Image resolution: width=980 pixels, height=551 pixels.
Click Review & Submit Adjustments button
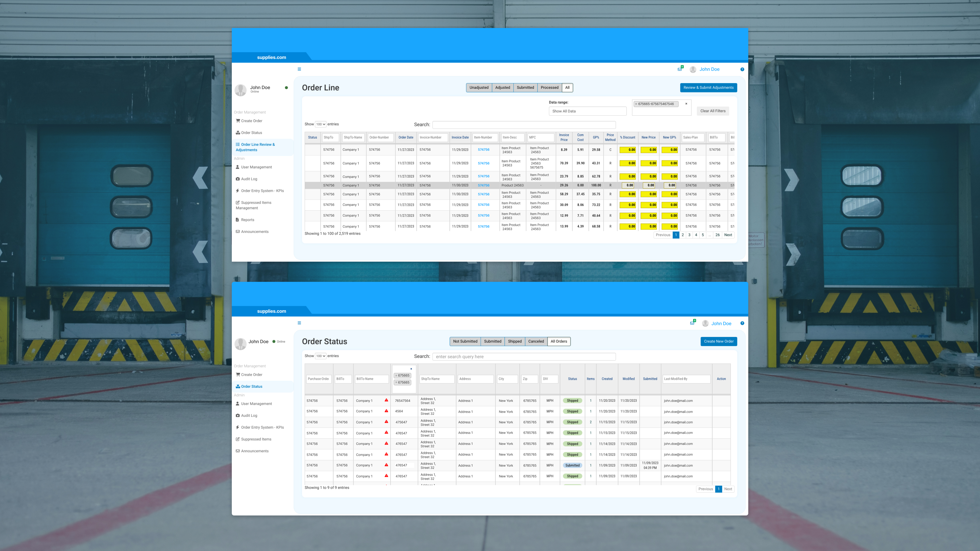[x=708, y=87]
